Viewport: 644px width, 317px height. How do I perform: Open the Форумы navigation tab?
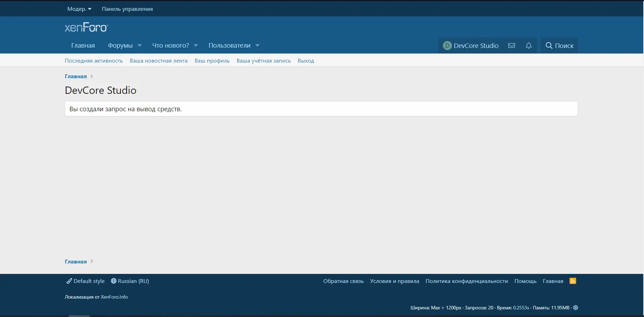(120, 46)
